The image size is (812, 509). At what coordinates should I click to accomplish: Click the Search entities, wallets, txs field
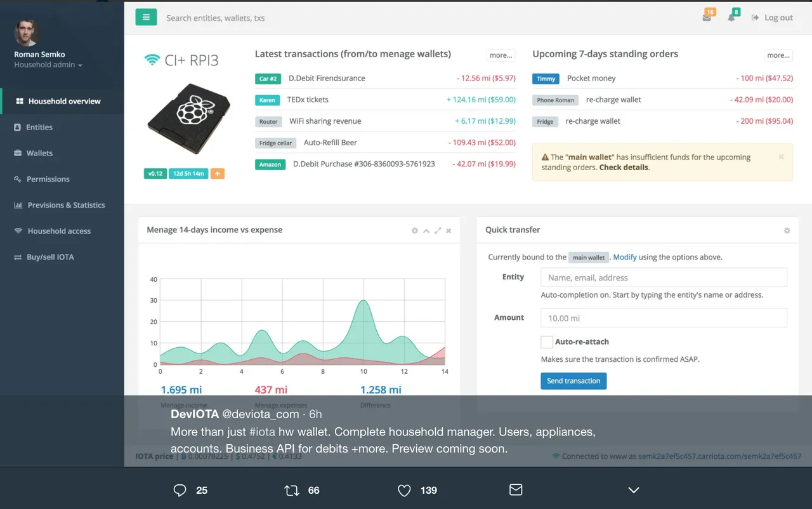point(216,18)
